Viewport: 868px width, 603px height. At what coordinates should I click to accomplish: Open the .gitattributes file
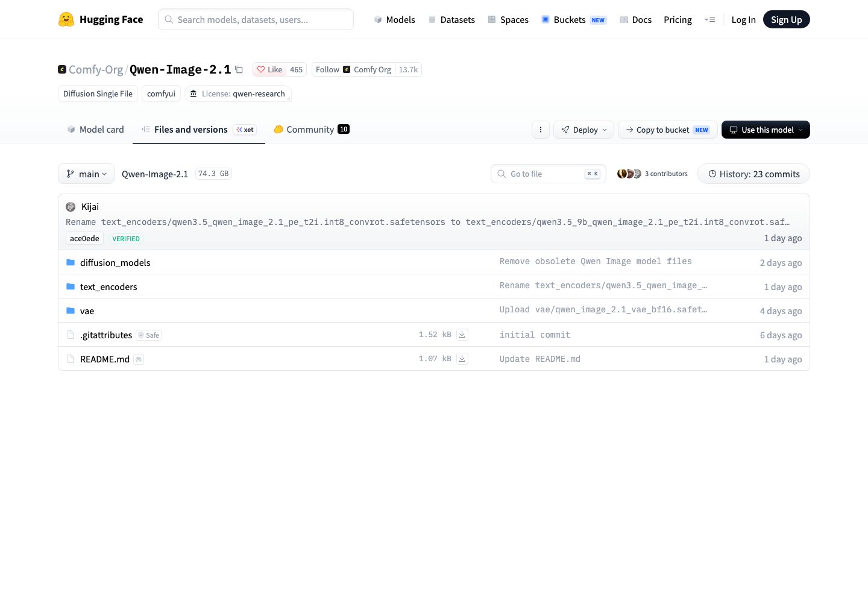(x=106, y=335)
